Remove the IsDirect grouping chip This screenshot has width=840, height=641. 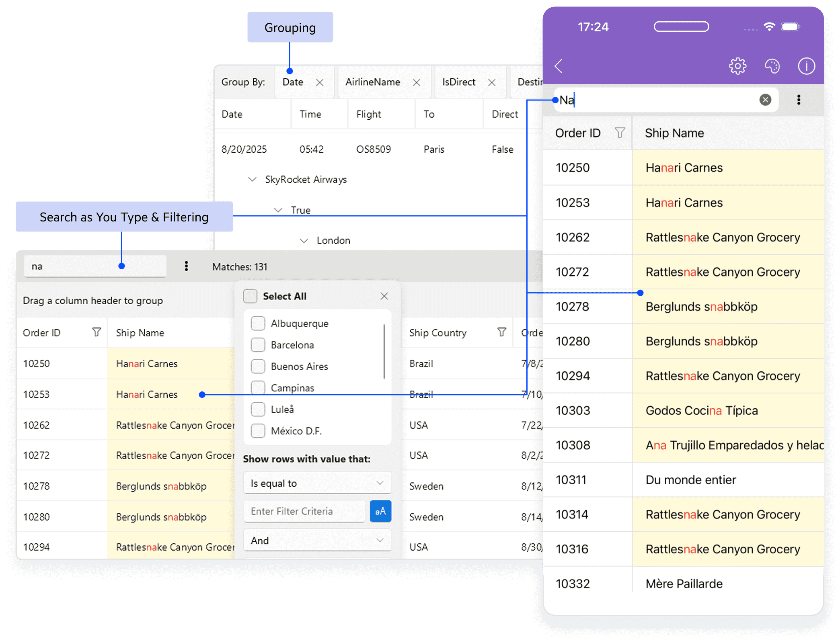[492, 82]
